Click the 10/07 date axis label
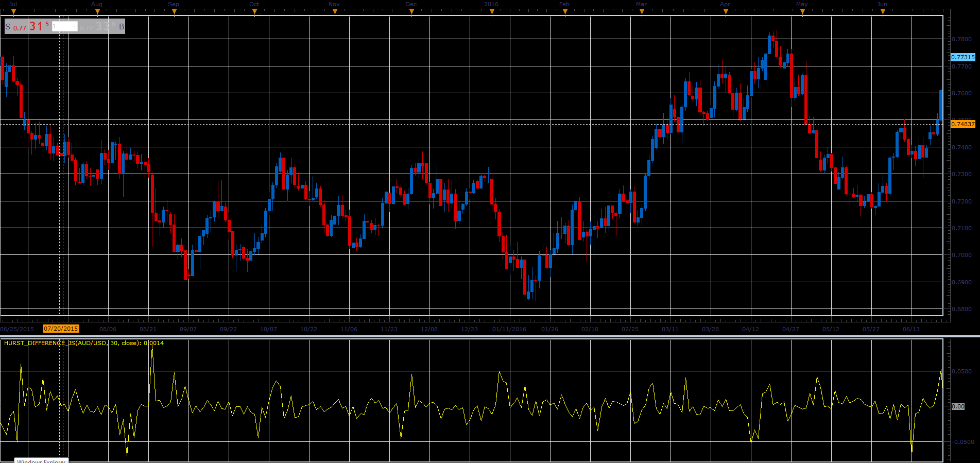The image size is (980, 463). point(268,329)
